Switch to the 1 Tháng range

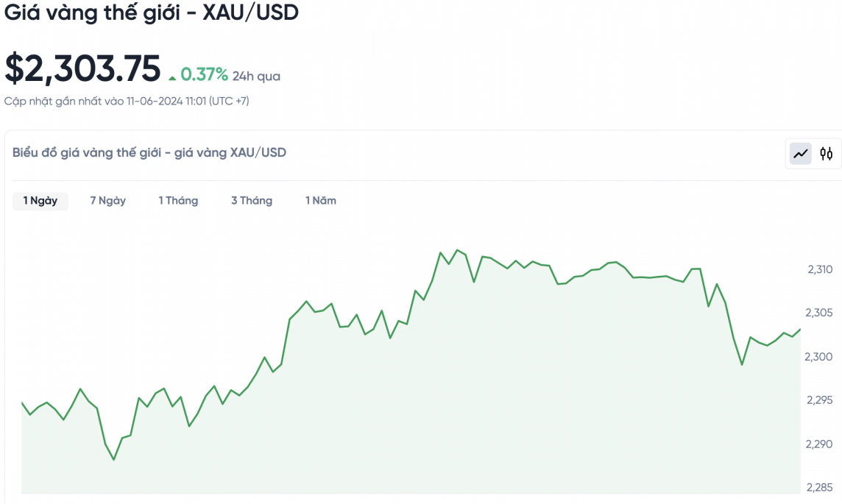pos(178,201)
